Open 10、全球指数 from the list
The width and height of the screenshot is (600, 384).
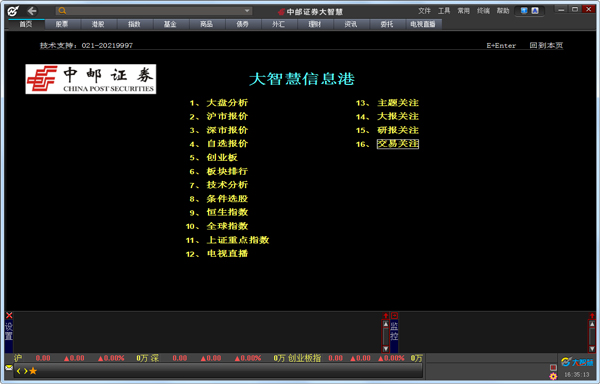tap(217, 226)
